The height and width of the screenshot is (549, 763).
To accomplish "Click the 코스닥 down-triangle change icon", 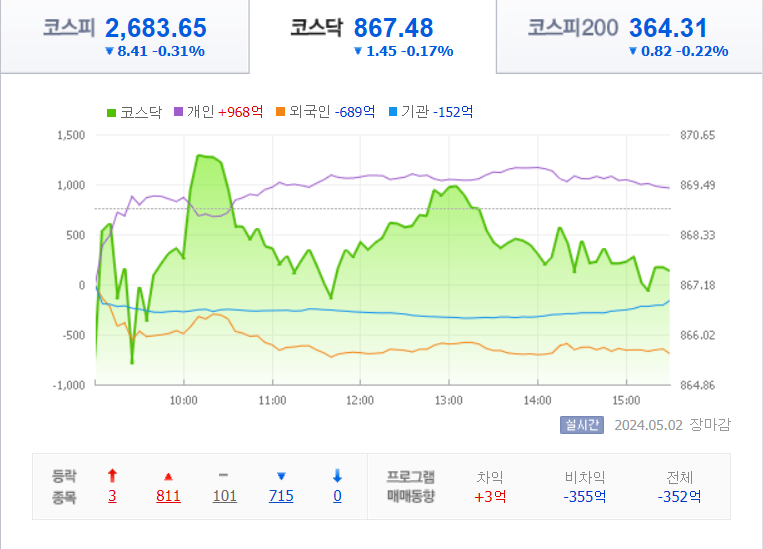I will (x=358, y=51).
